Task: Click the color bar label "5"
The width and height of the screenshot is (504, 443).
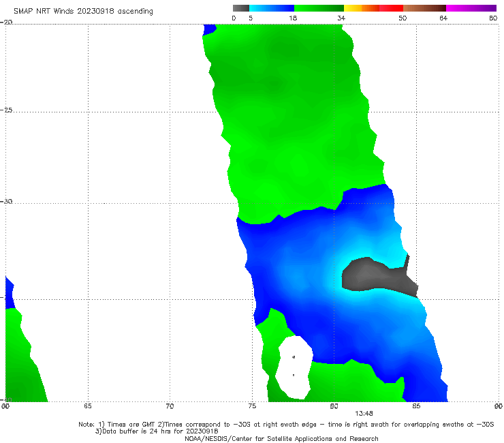Action: click(x=251, y=18)
